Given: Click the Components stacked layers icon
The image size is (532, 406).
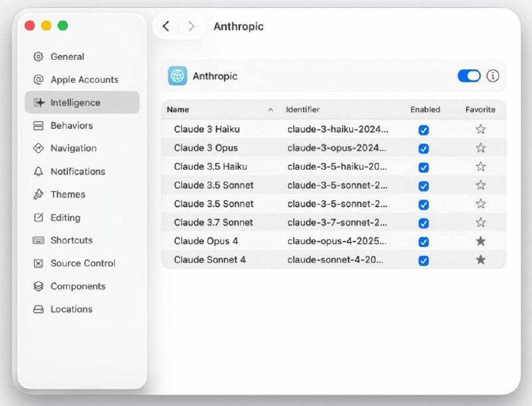Looking at the screenshot, I should [39, 286].
